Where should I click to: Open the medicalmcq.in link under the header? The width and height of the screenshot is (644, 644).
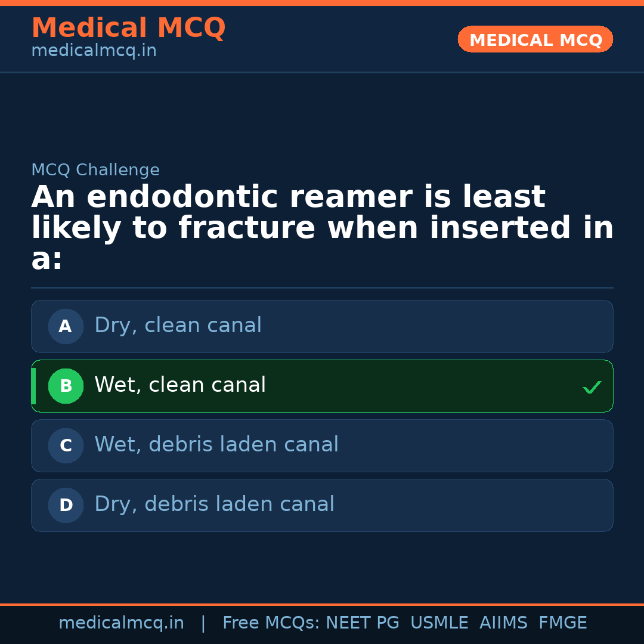93,51
